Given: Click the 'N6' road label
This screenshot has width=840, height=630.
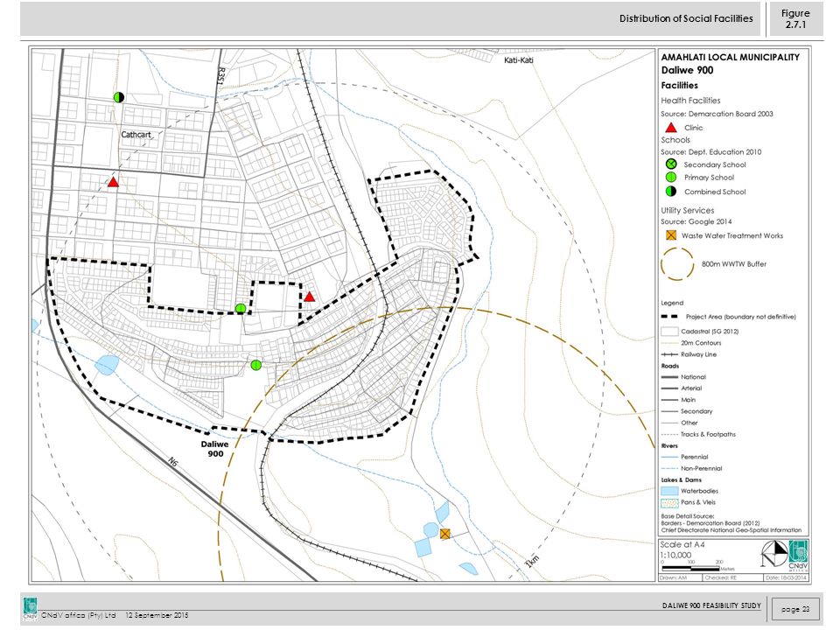Looking at the screenshot, I should tap(172, 461).
